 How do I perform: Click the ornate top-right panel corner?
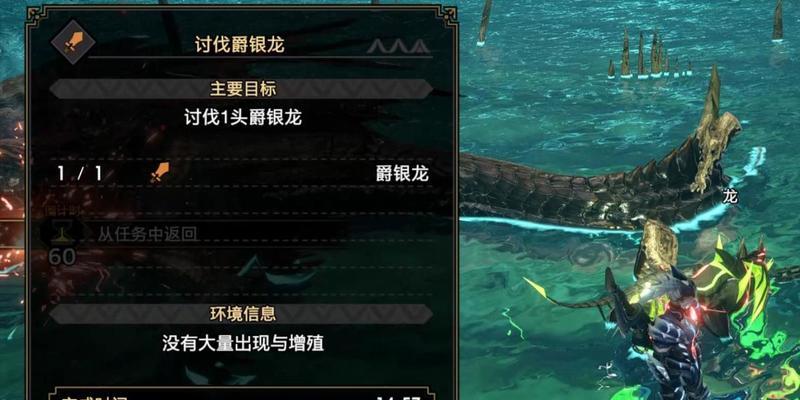(x=449, y=14)
